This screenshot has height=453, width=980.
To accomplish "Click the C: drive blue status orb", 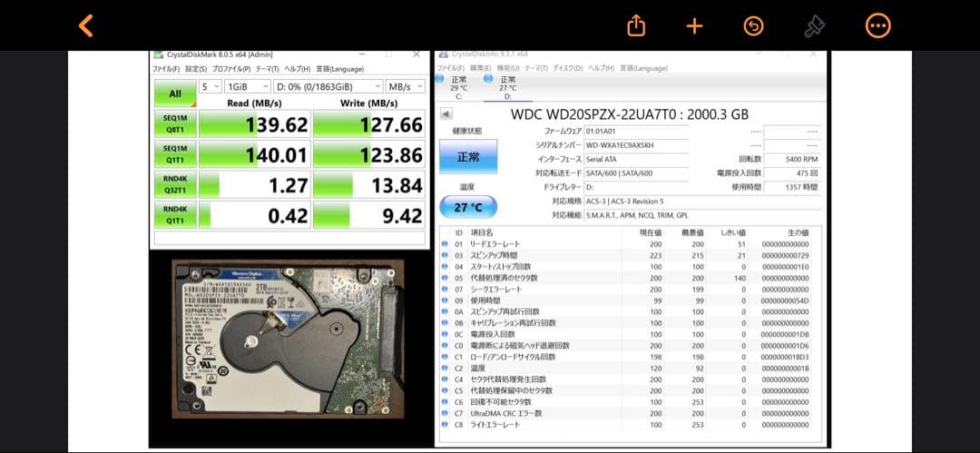I will pos(440,79).
